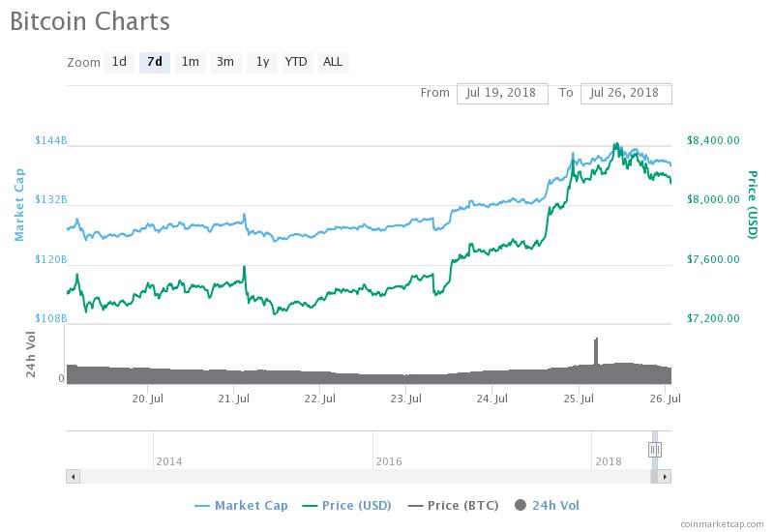This screenshot has width=774, height=532.
Task: Click the 2018 navigator label
Action: [x=609, y=462]
